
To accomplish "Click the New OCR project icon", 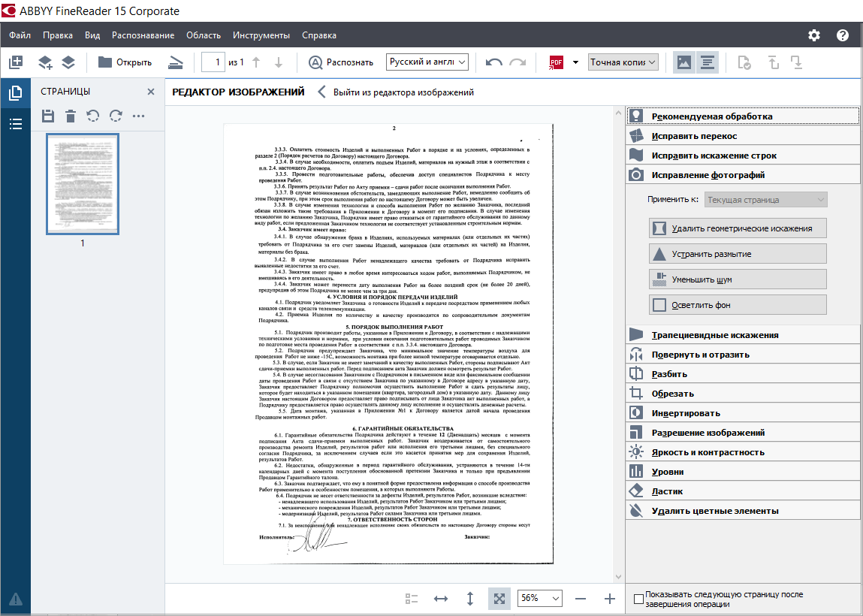I will (x=16, y=62).
